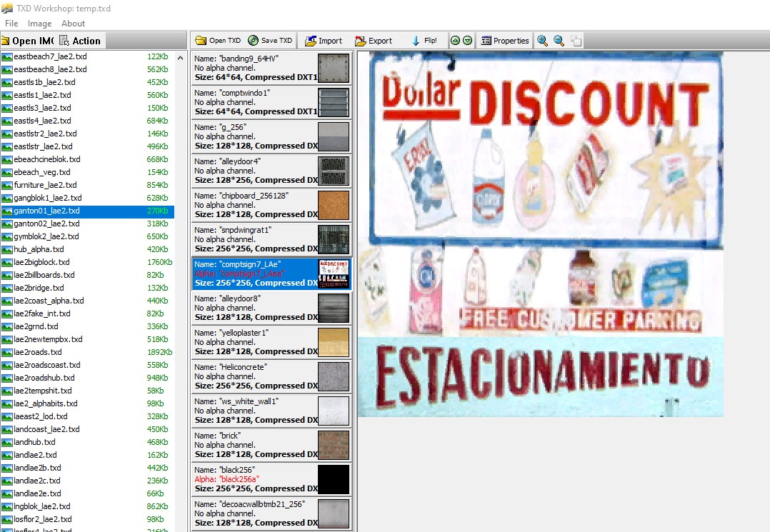
Task: Click the image icon beside landcoast_lae2.txd
Action: 7,429
